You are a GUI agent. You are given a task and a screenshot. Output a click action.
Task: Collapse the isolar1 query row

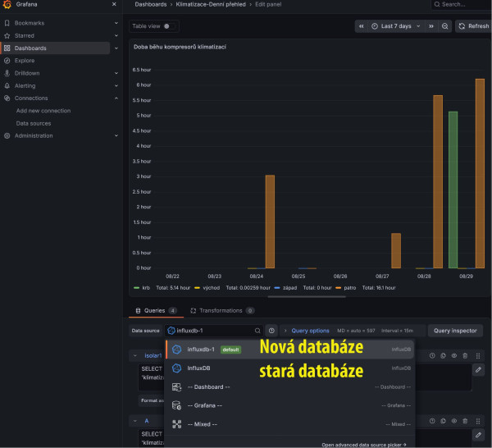pos(135,356)
